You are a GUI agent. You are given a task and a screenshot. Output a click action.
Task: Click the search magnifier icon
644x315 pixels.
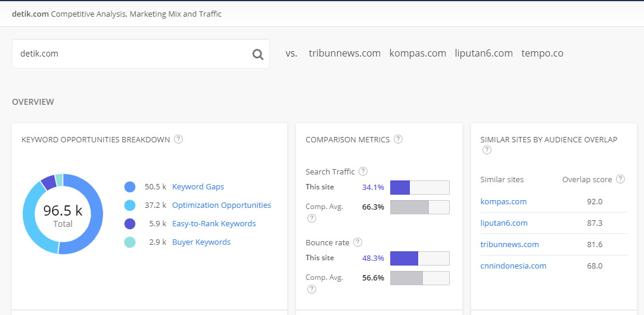point(258,54)
